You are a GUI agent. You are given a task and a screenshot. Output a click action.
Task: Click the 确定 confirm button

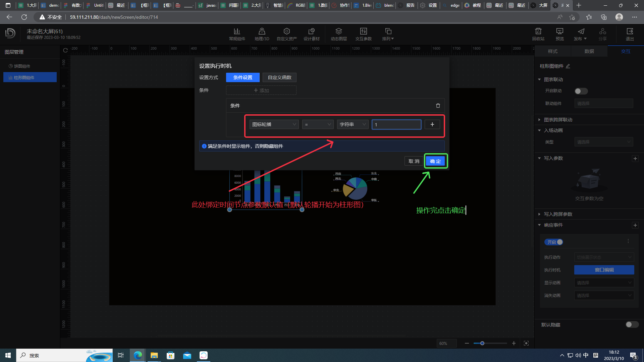pos(435,161)
